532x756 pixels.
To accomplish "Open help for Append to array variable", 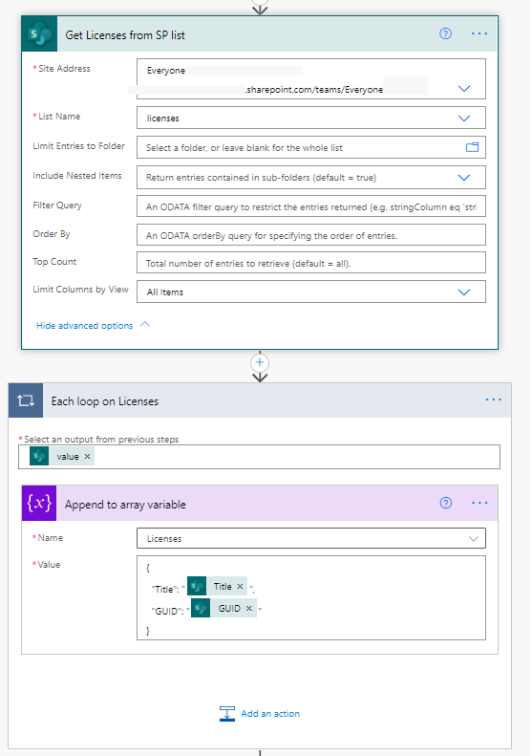I will pyautogui.click(x=446, y=503).
